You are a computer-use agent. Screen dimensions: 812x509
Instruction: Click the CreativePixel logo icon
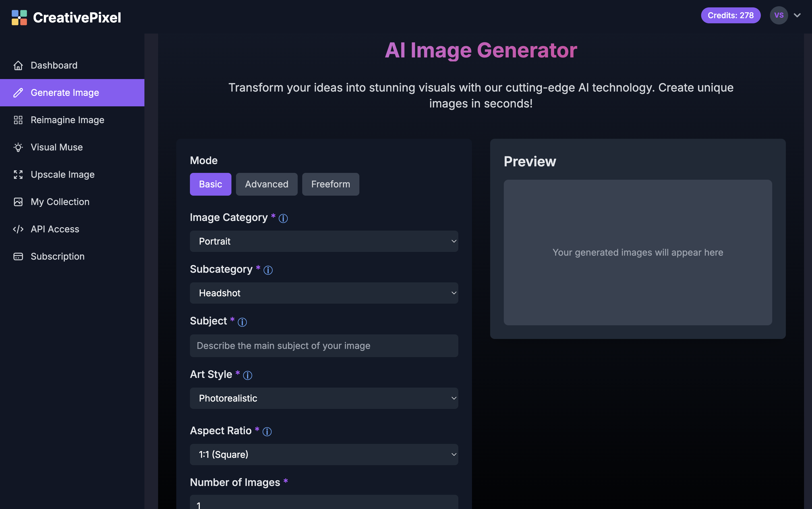(x=19, y=18)
